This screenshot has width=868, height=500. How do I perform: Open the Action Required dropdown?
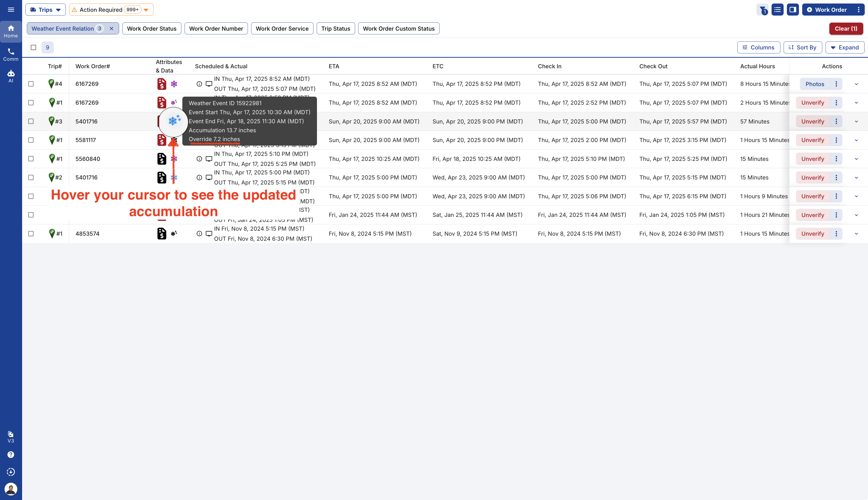111,10
